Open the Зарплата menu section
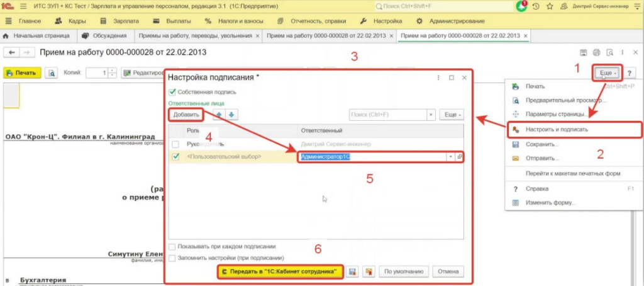The image size is (644, 286). 119,21
